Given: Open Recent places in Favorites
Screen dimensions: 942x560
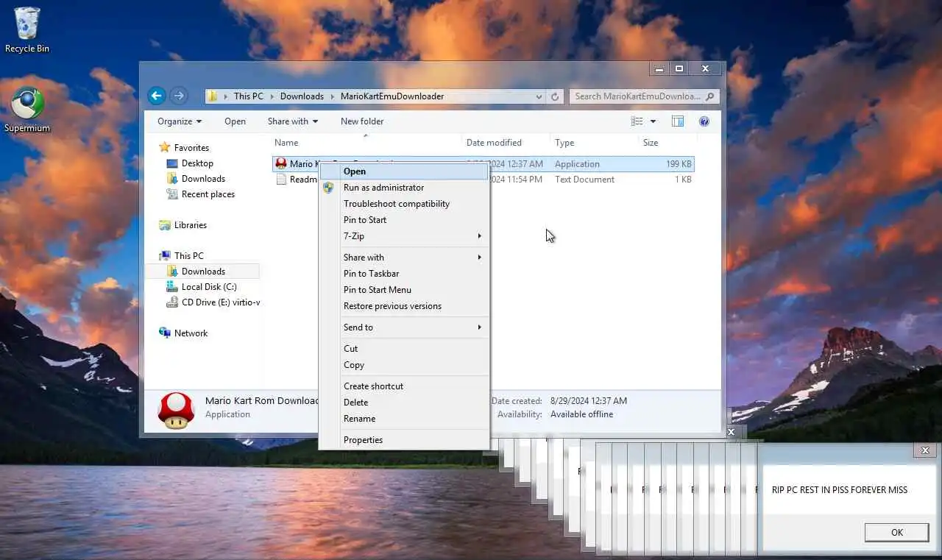Looking at the screenshot, I should [x=208, y=194].
